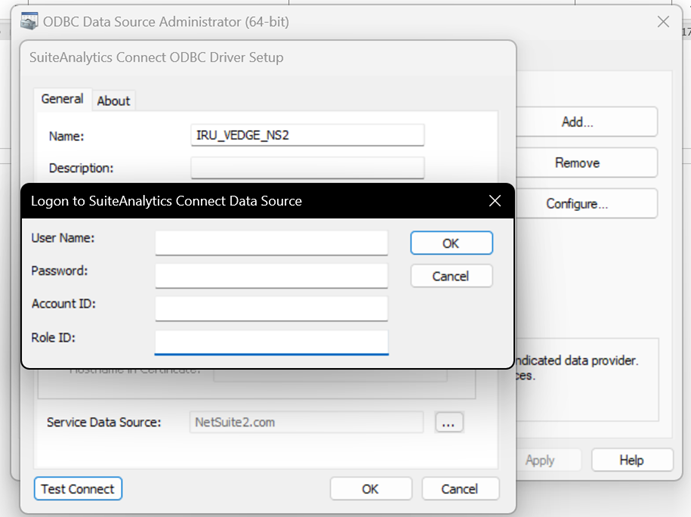Click OK in the Logon dialog
This screenshot has height=517, width=691.
click(x=451, y=243)
